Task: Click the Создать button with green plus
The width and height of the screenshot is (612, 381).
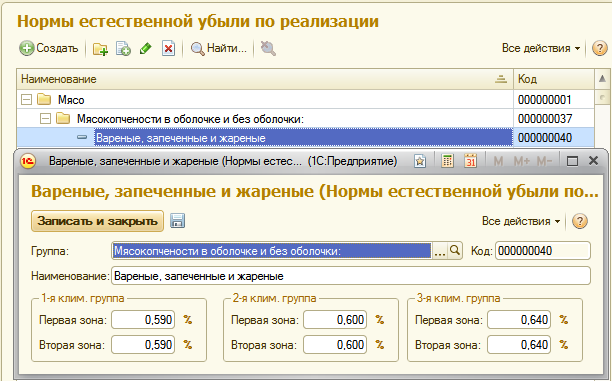Action: [x=49, y=48]
